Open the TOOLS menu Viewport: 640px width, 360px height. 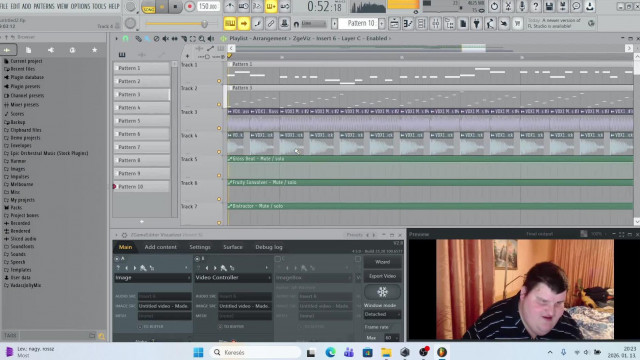pos(99,7)
